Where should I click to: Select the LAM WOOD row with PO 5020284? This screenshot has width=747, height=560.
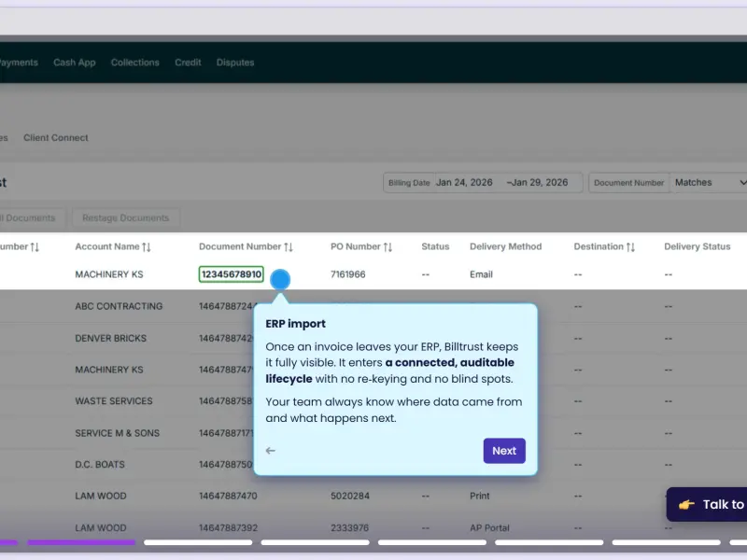[x=373, y=496]
